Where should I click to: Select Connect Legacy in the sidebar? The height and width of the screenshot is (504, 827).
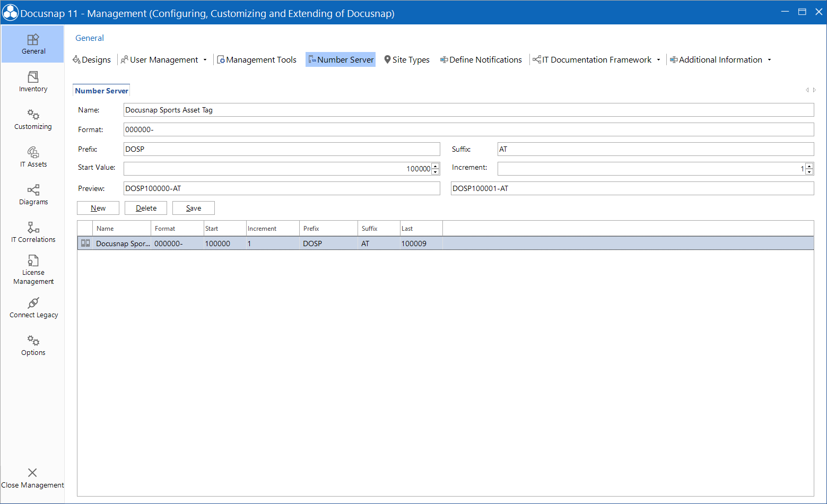33,308
